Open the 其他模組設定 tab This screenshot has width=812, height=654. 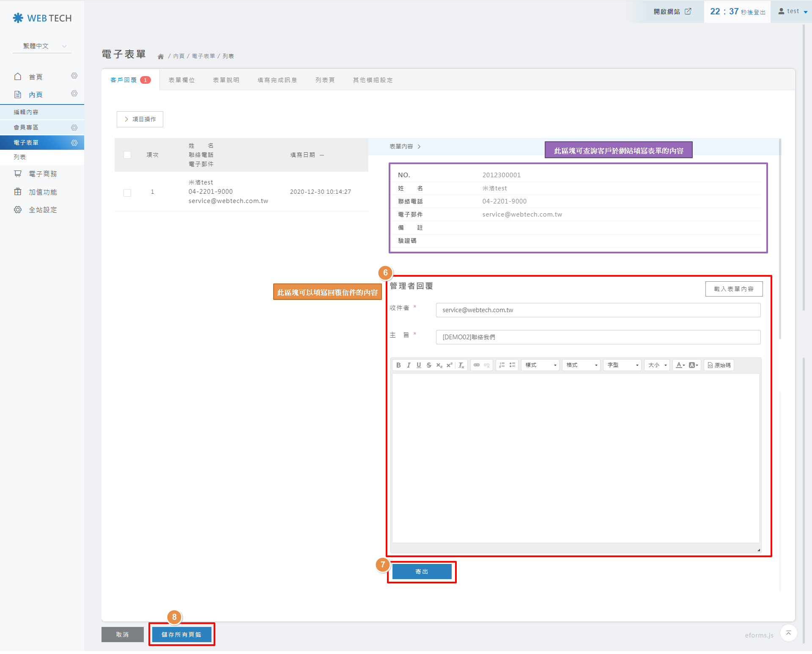373,80
